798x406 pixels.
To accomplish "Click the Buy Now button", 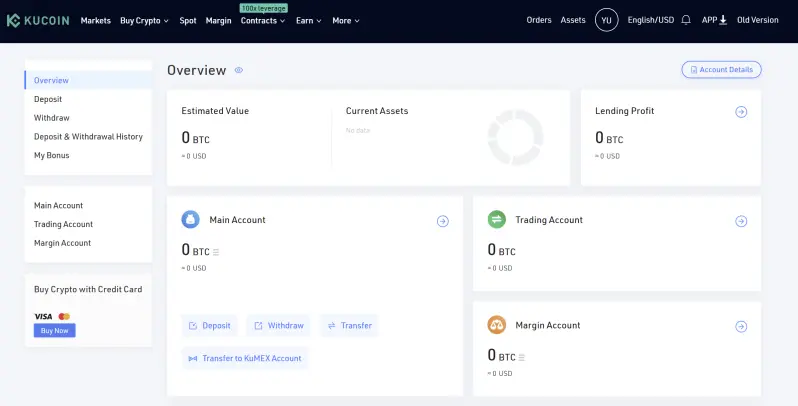I will pos(54,331).
